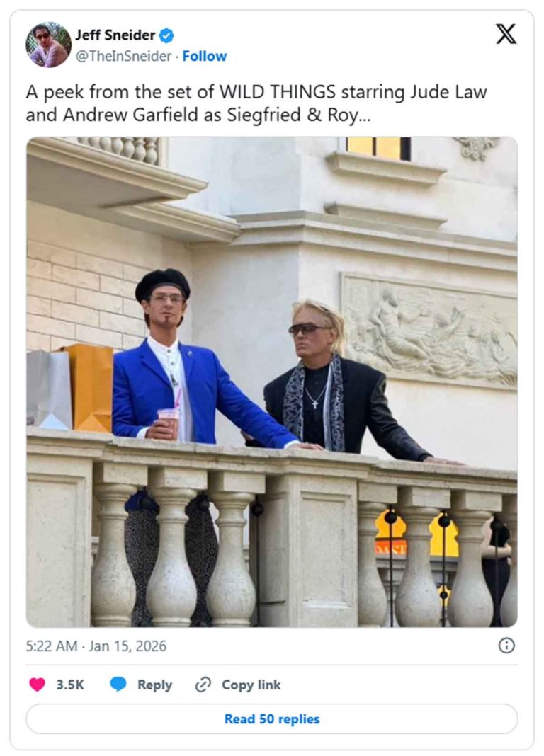The image size is (544, 756).
Task: Open the Jeff Sneider display name
Action: click(115, 35)
